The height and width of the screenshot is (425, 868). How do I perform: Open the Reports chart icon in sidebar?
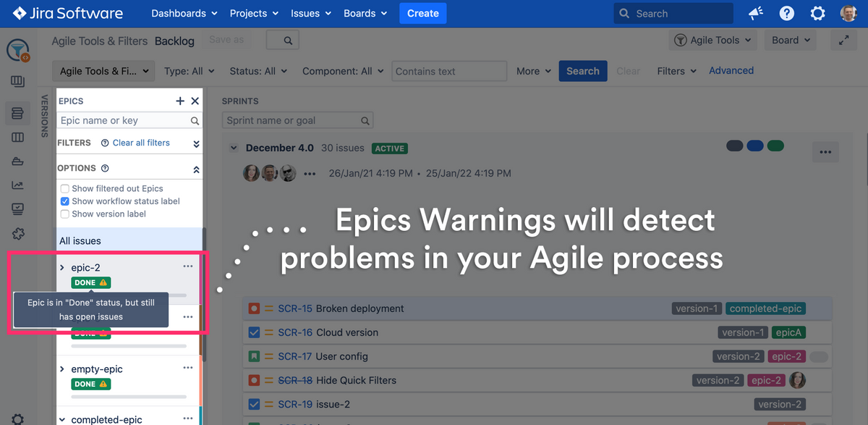coord(18,185)
